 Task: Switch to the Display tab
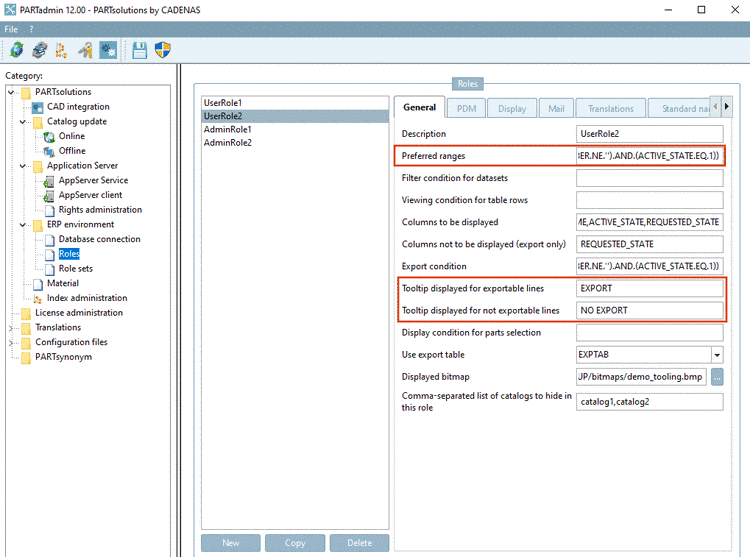512,109
